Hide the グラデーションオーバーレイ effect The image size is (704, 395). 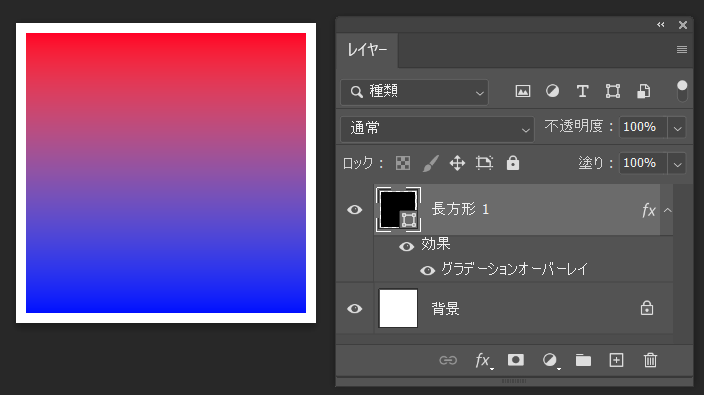pyautogui.click(x=427, y=270)
